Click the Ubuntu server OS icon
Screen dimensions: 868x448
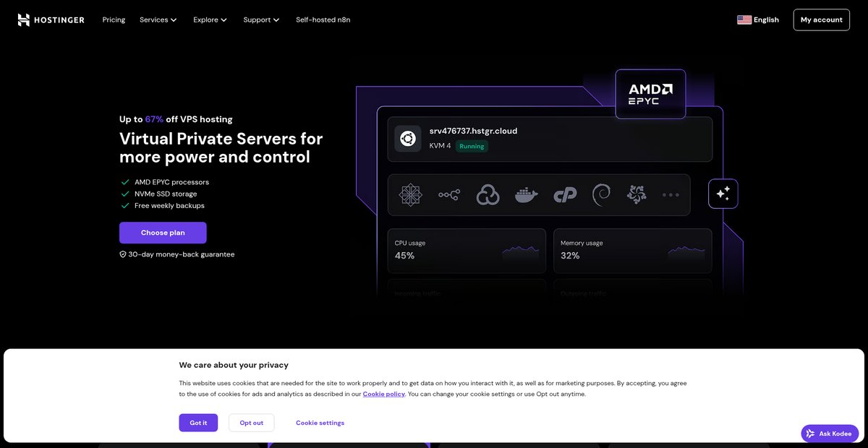pyautogui.click(x=407, y=139)
